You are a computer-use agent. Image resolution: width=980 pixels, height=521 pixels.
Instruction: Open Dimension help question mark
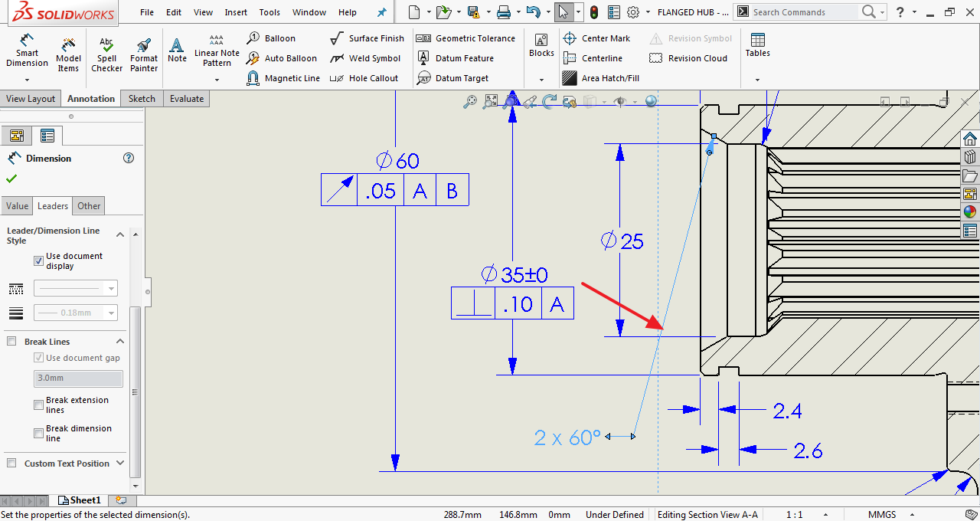point(129,158)
